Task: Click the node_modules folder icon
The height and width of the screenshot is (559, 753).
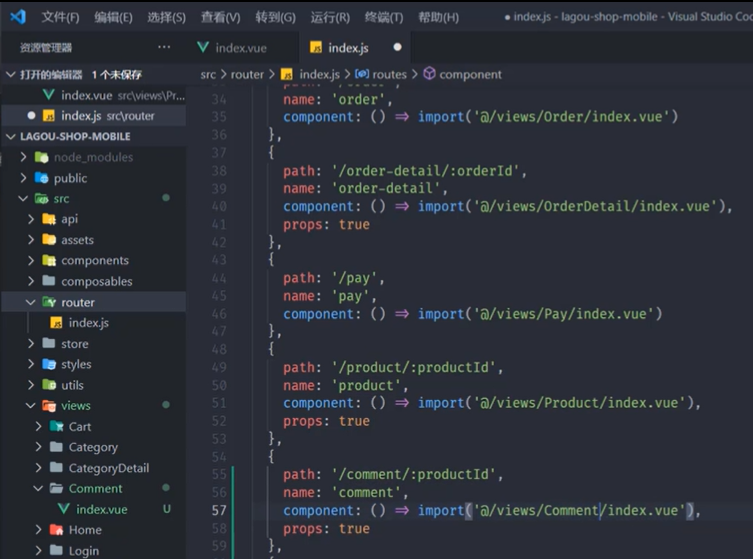Action: click(x=42, y=157)
